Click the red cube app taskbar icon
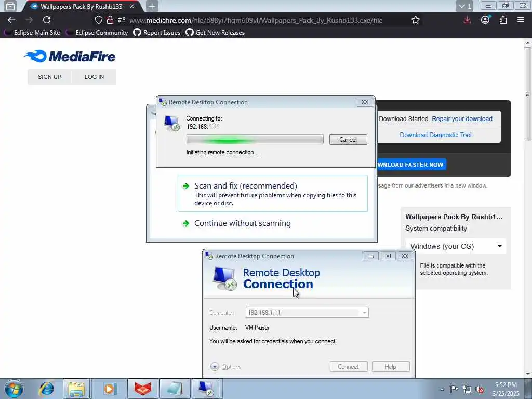532x399 pixels. 143,389
